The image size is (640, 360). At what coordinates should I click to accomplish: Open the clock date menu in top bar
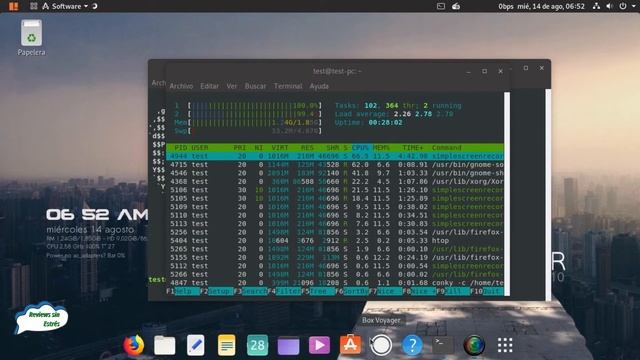(x=551, y=6)
